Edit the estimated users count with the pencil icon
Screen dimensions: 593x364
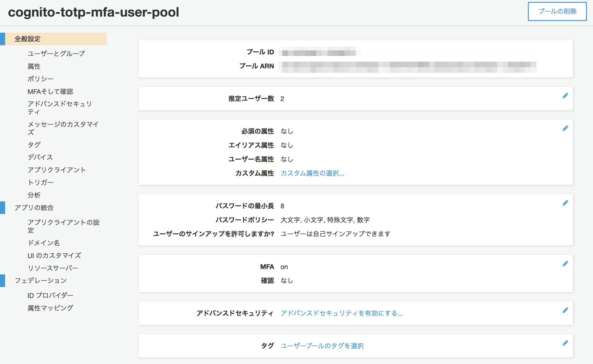(x=565, y=95)
